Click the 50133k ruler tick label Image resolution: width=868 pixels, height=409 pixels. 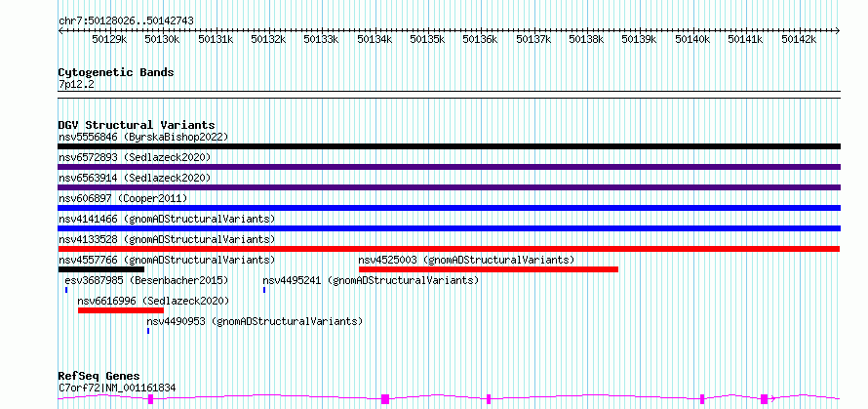pos(322,39)
